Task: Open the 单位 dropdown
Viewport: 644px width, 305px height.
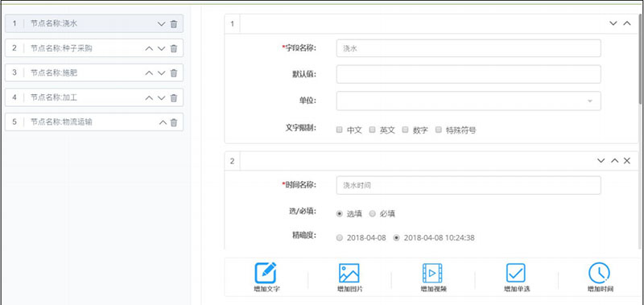Action: point(469,101)
